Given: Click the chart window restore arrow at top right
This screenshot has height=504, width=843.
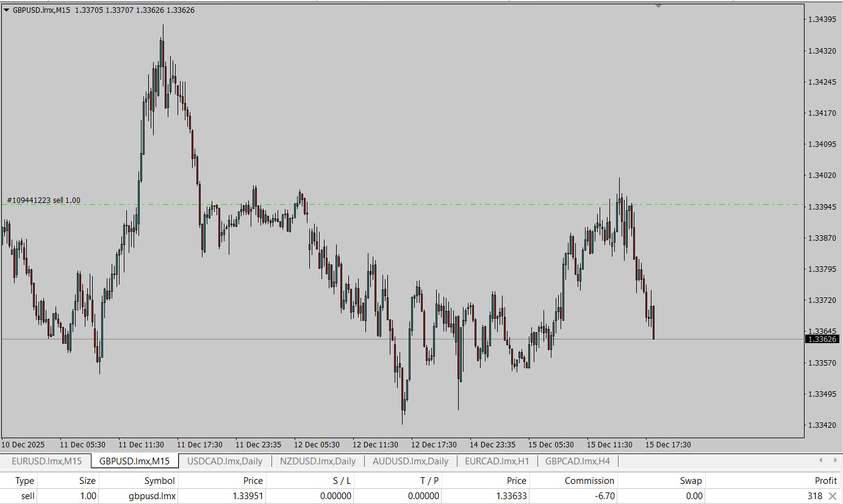Looking at the screenshot, I should tap(658, 7).
